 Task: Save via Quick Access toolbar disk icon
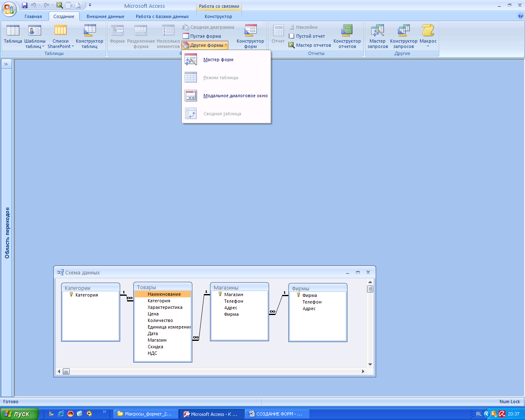[x=25, y=5]
